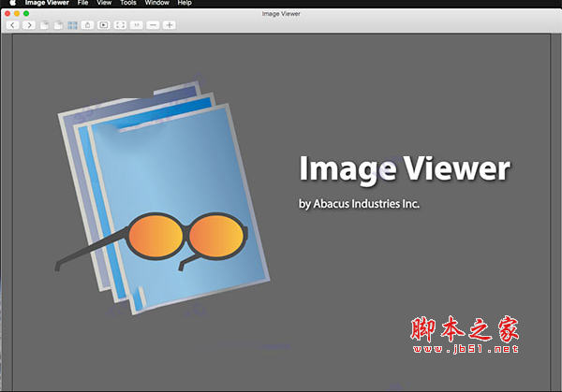The height and width of the screenshot is (392, 562).
Task: Click the "by Abacus Industries Inc." text
Action: (x=359, y=204)
